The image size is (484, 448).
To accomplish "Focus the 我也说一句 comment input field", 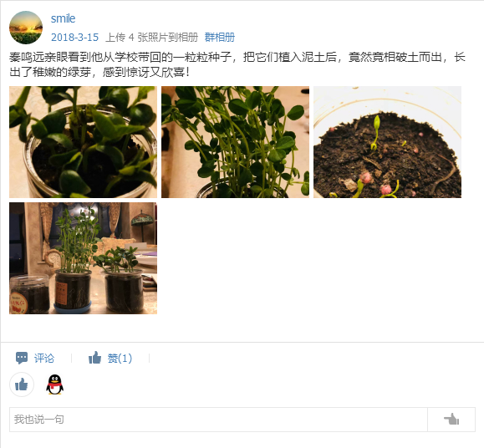I will click(x=218, y=420).
